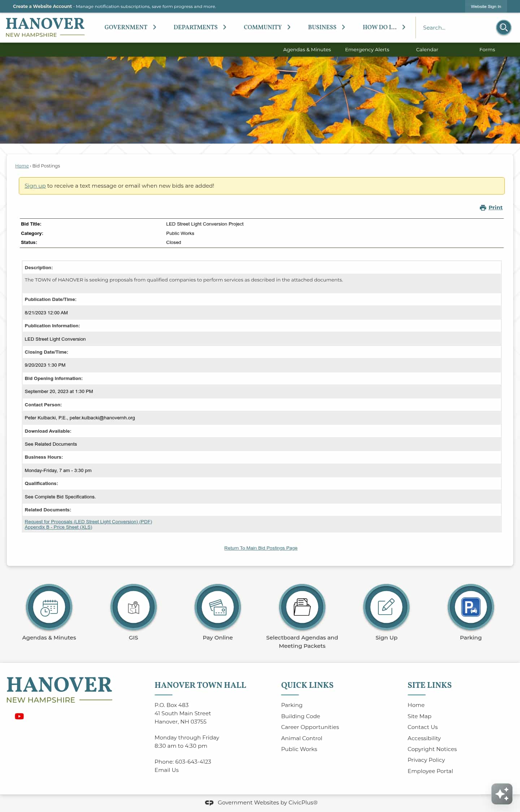Click phone number 603-643-4123 text
Image resolution: width=520 pixels, height=812 pixels.
193,762
